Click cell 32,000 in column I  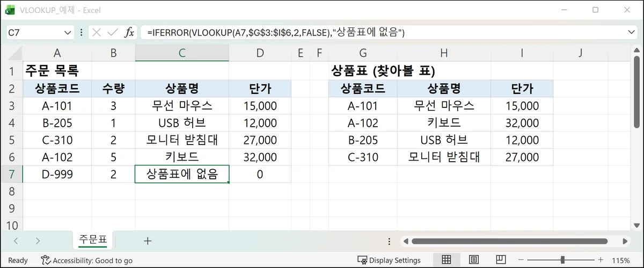pyautogui.click(x=522, y=122)
